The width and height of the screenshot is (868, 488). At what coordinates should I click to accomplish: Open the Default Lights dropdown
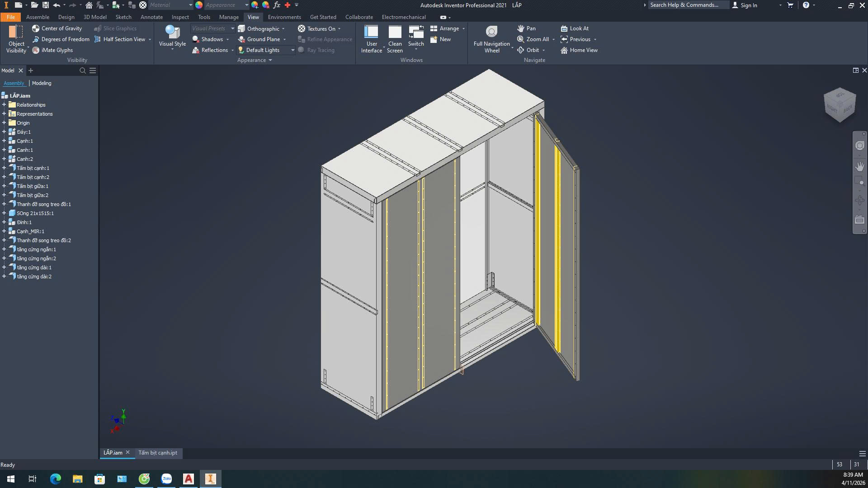point(292,50)
